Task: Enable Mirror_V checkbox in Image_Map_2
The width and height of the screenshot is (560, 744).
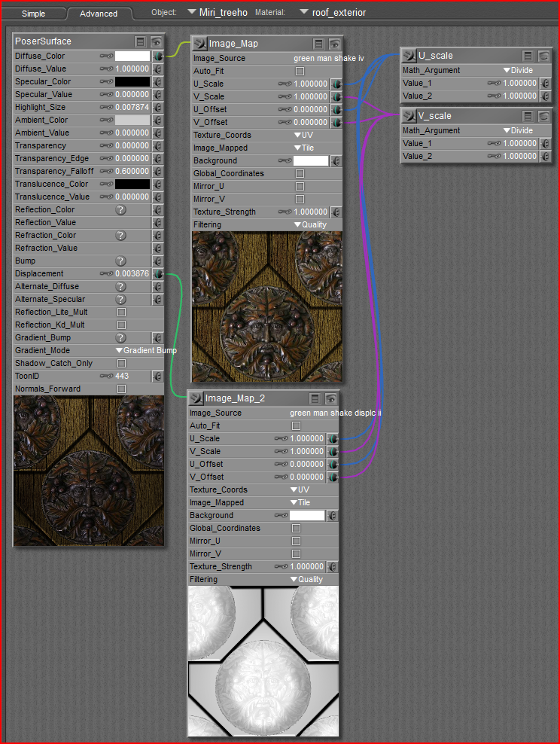Action: pyautogui.click(x=296, y=554)
